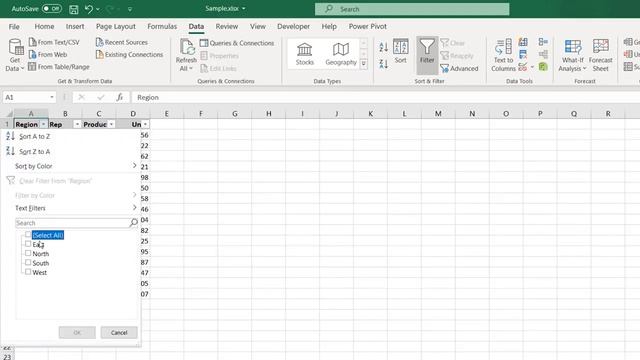Open the Sort dialog
Viewport: 640px width, 360px height.
(x=400, y=51)
